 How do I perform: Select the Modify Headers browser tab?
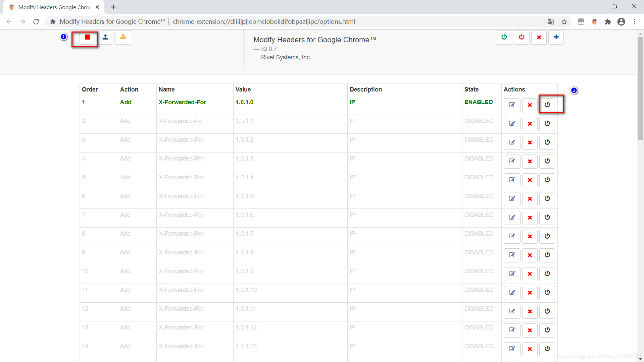tap(54, 7)
